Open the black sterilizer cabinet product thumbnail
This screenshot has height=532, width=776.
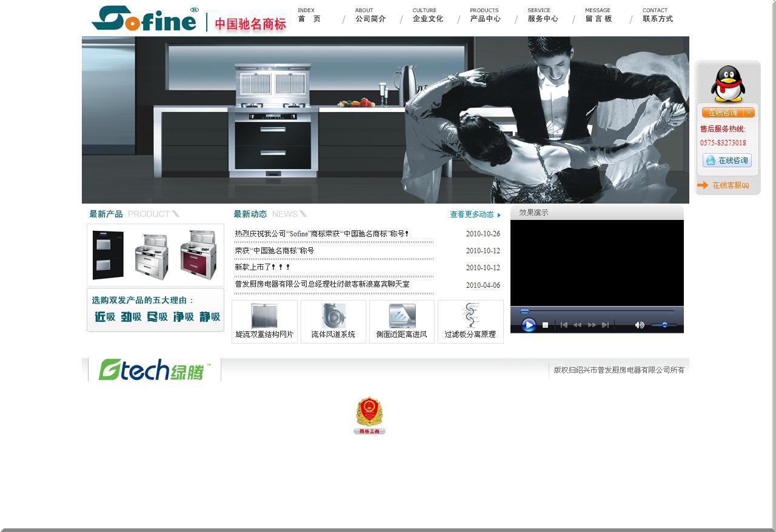click(x=108, y=255)
